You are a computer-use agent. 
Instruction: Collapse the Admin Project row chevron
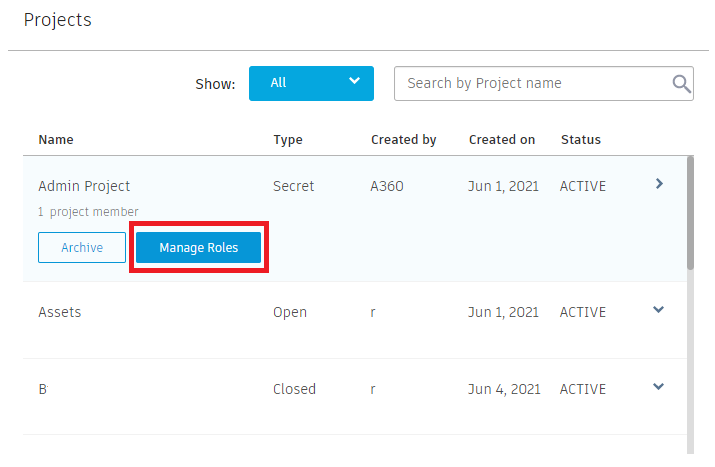(x=658, y=184)
